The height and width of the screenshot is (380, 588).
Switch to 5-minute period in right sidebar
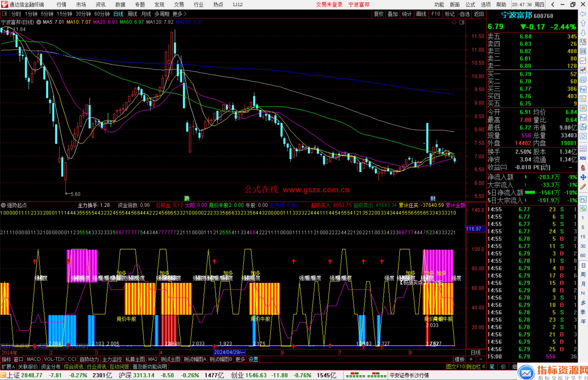point(583,227)
